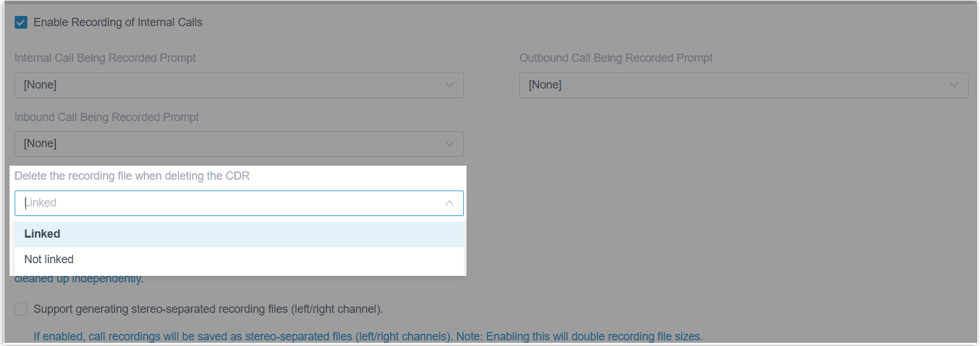This screenshot has width=980, height=346.
Task: Select the 'Linked' option in the list
Action: tap(43, 234)
